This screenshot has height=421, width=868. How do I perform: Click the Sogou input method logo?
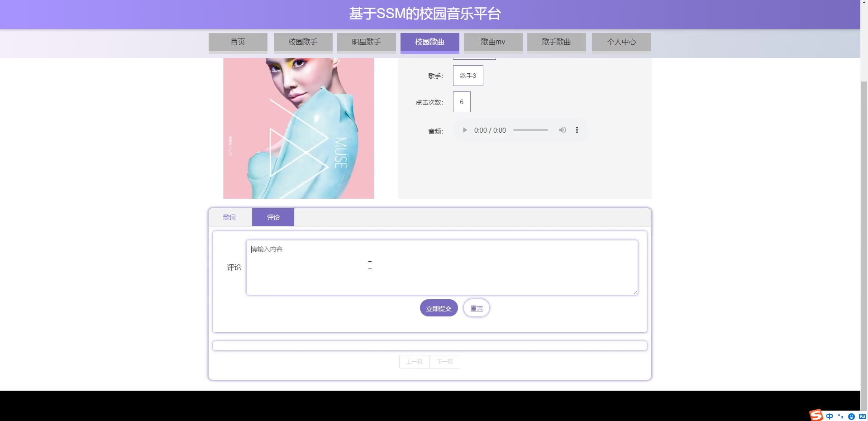816,416
